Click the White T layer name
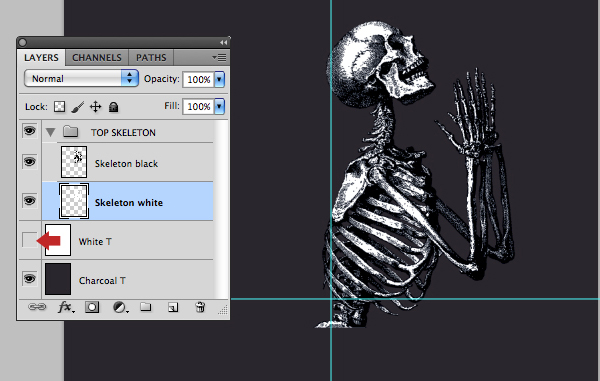The height and width of the screenshot is (381, 600). tap(95, 242)
